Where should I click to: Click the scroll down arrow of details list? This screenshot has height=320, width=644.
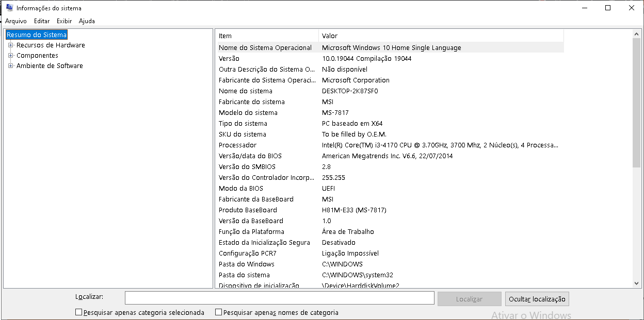(636, 283)
